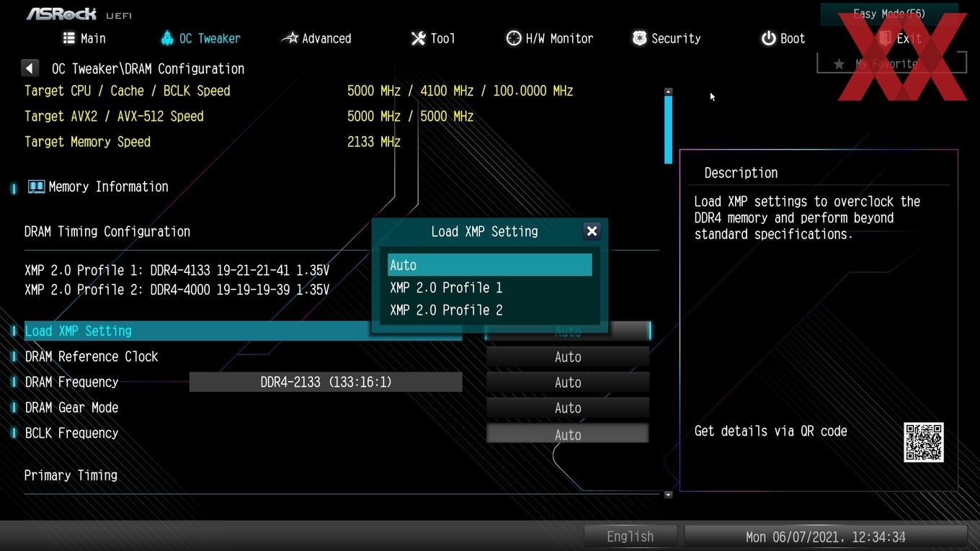Select the DRAM Reference Clock label

(92, 357)
